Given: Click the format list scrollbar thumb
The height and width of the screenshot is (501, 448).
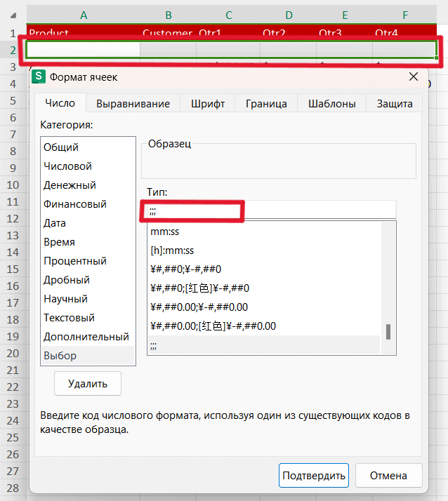Looking at the screenshot, I should click(388, 332).
